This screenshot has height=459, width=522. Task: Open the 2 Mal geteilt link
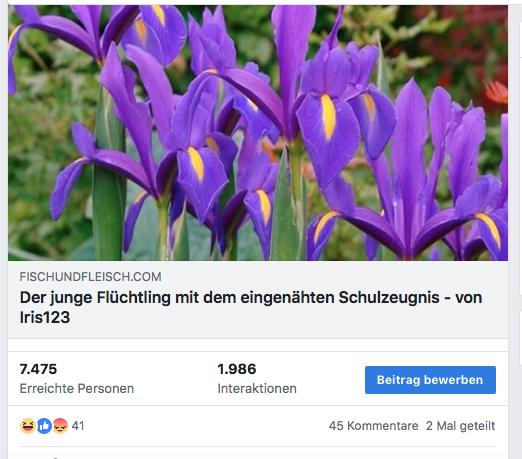tap(461, 426)
